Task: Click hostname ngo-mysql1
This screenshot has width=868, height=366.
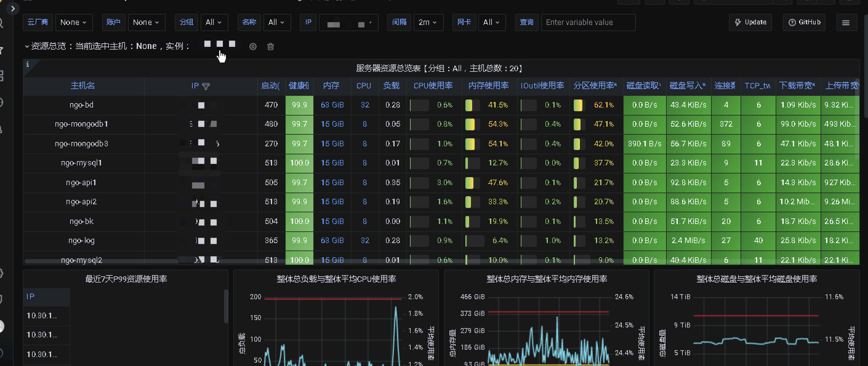Action: point(82,163)
